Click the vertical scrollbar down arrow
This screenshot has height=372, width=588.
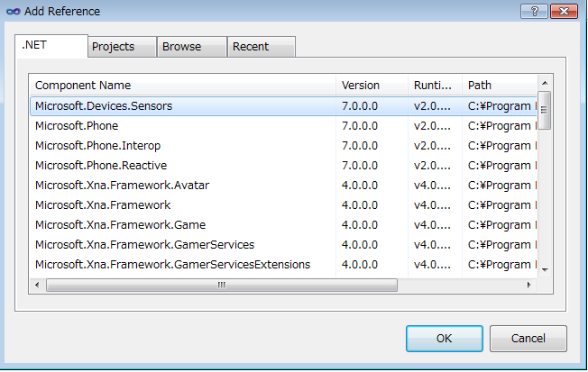tap(545, 269)
